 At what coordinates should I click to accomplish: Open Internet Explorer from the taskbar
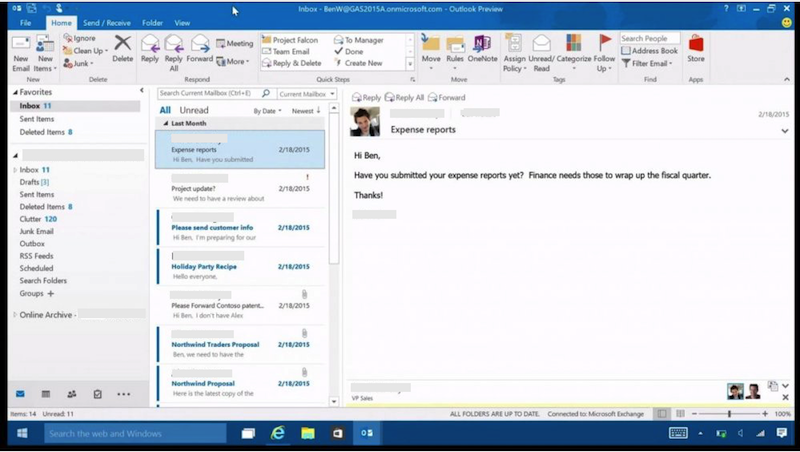[278, 434]
